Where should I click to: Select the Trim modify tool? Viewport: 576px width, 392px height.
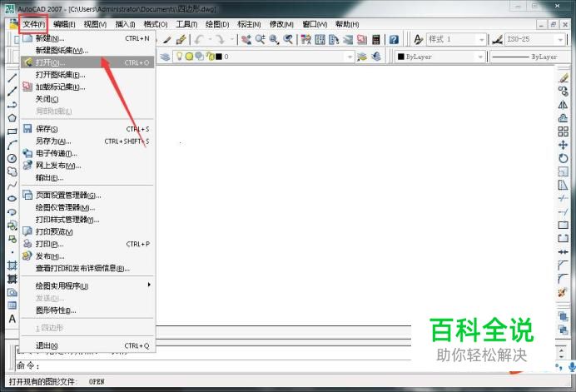[564, 198]
